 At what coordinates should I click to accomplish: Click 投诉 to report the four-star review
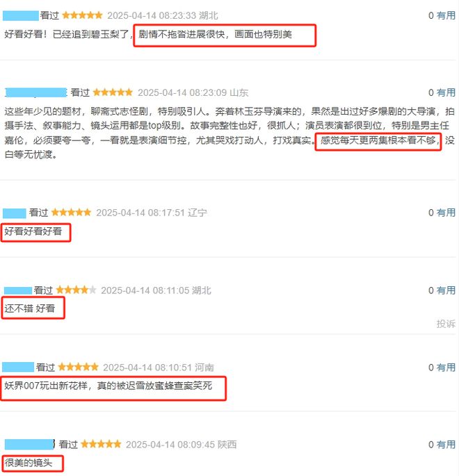(446, 324)
